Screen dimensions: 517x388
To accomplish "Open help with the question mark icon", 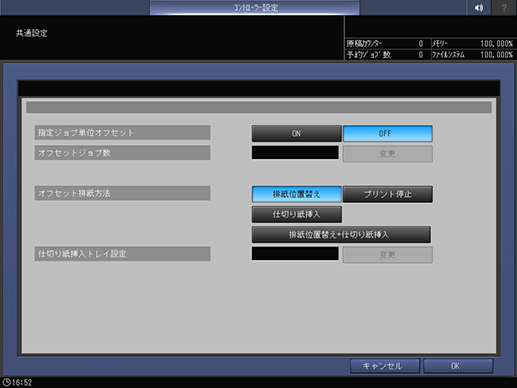I will point(504,7).
